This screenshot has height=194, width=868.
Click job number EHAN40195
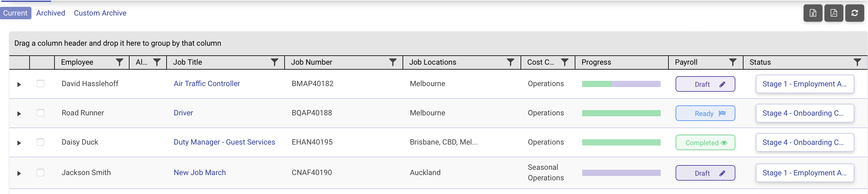tap(312, 142)
